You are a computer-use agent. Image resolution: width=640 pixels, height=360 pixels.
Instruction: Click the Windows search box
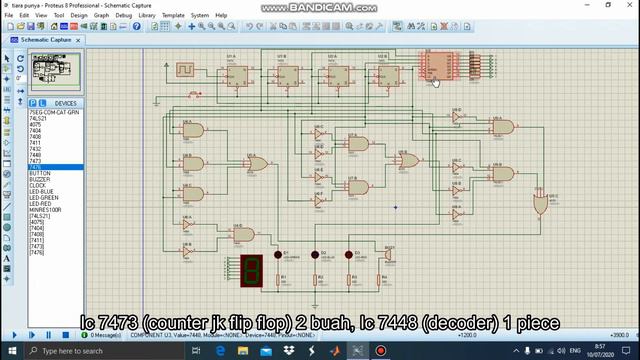104,351
